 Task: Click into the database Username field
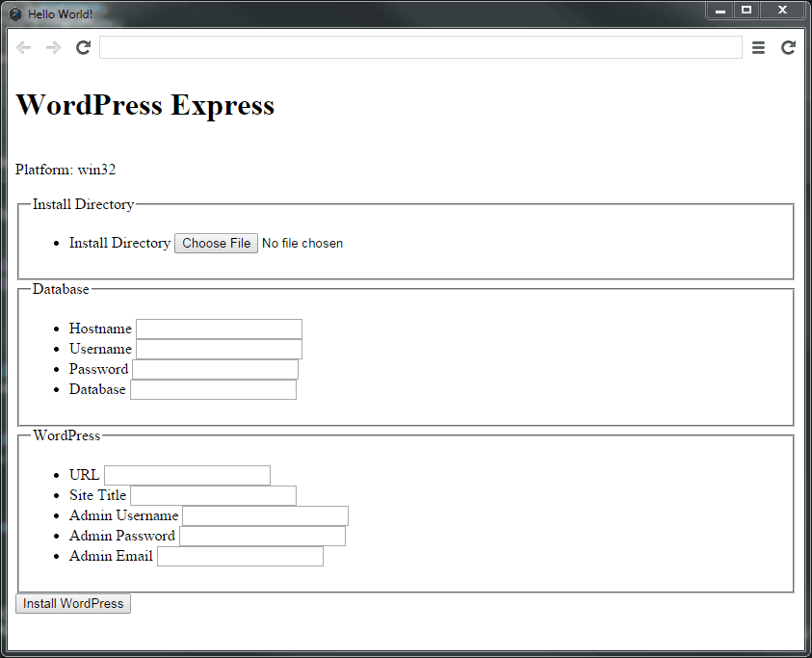[219, 349]
